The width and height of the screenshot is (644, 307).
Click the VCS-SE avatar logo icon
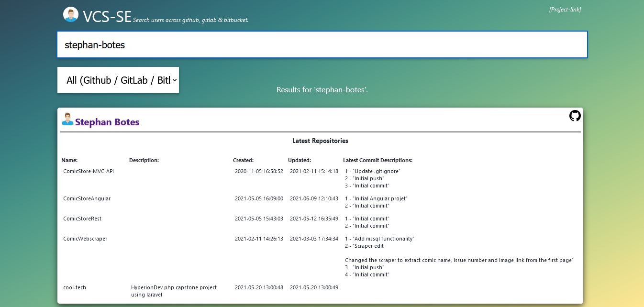71,14
